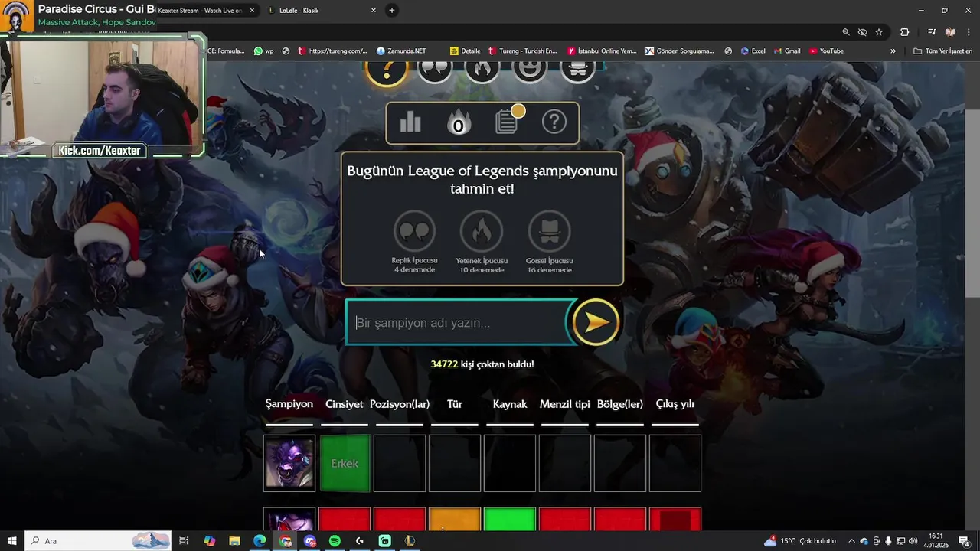Open the taskbar clock showing 16:31
Screen dimensions: 980x551
point(936,541)
